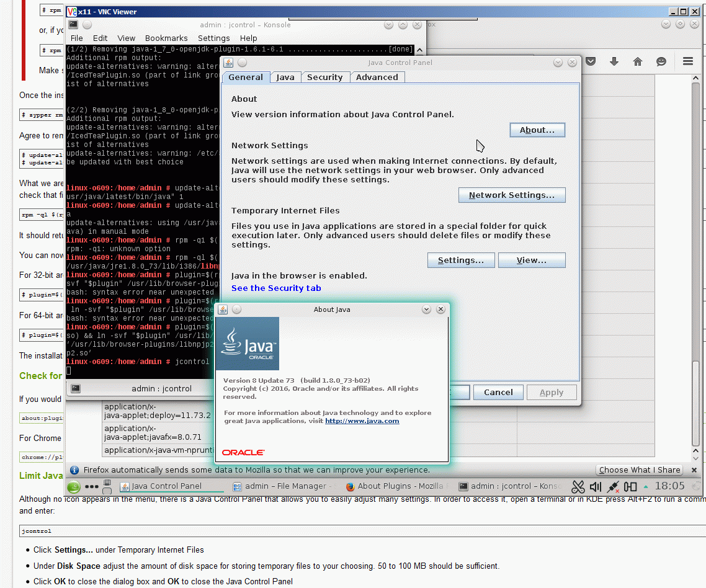Click the info icon in Firefox notification bar
This screenshot has height=588, width=706.
[74, 470]
